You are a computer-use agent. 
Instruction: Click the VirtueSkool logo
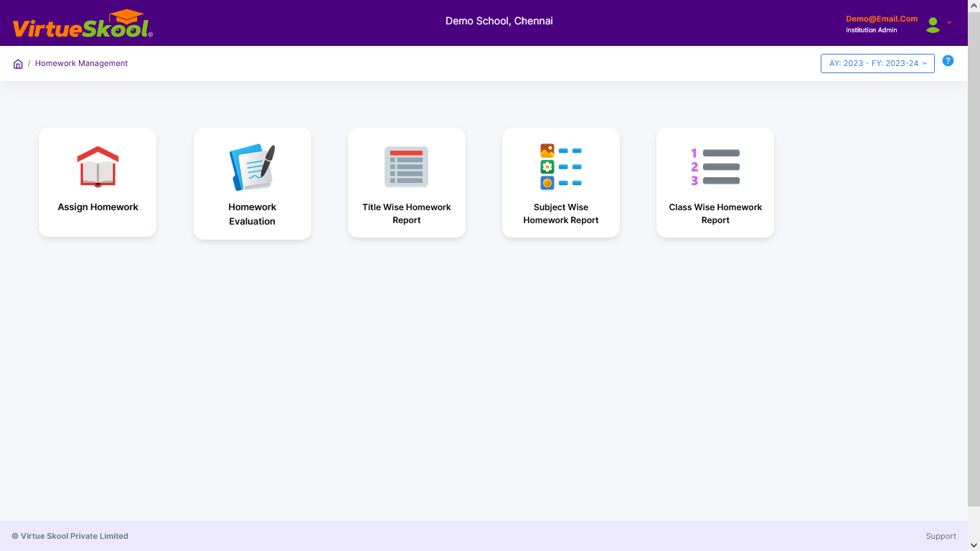pos(83,24)
